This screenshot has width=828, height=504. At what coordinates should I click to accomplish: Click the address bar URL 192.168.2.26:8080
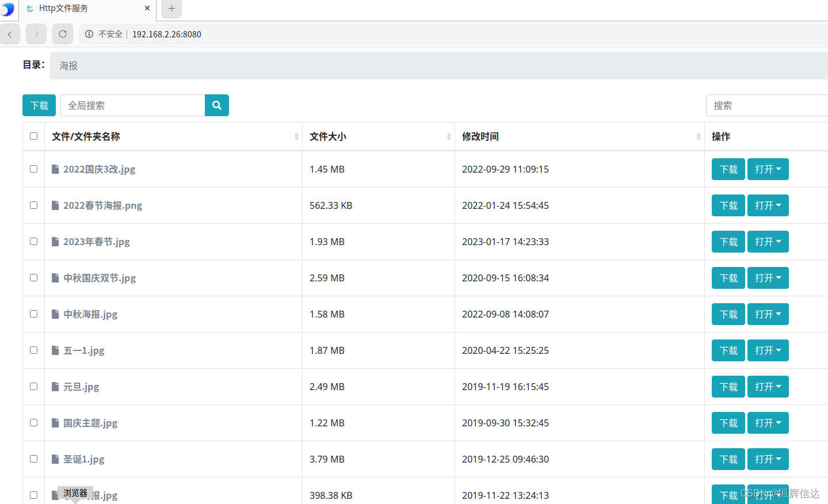[167, 34]
